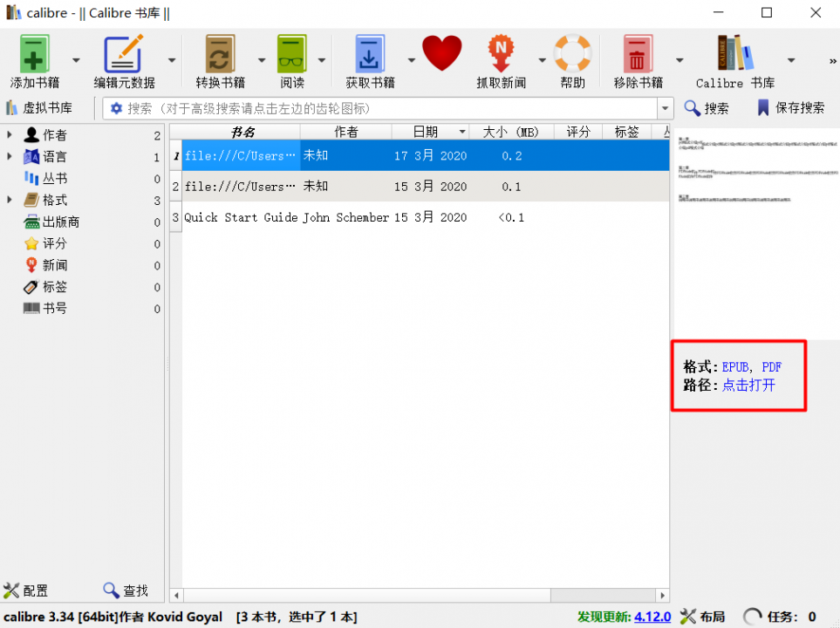840x628 pixels.
Task: Sort by Rating (评分) column header
Action: coord(578,132)
